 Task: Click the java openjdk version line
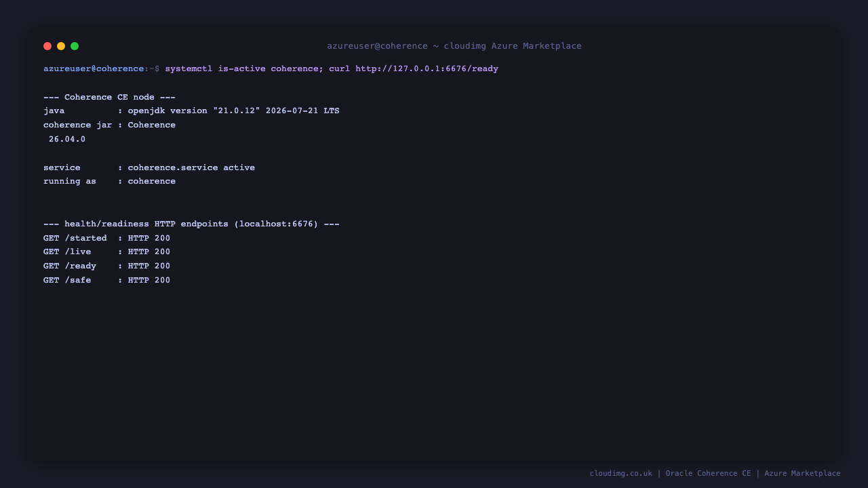tap(191, 111)
